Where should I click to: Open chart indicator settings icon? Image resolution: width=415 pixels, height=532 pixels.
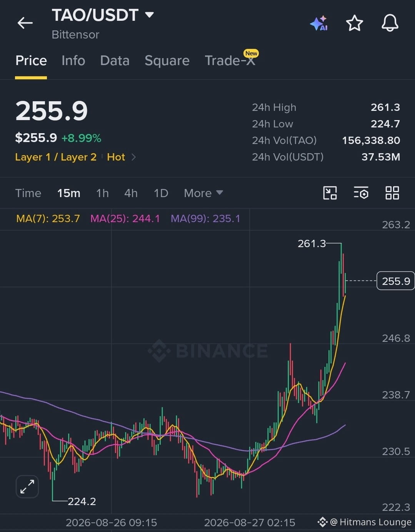(361, 193)
